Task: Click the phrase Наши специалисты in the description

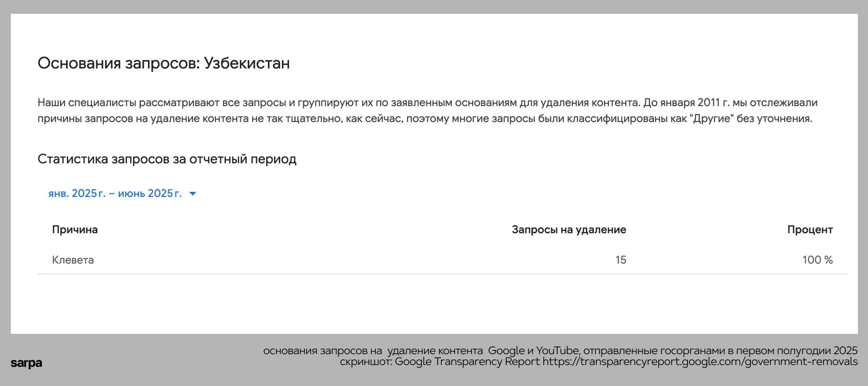Action: (x=87, y=102)
